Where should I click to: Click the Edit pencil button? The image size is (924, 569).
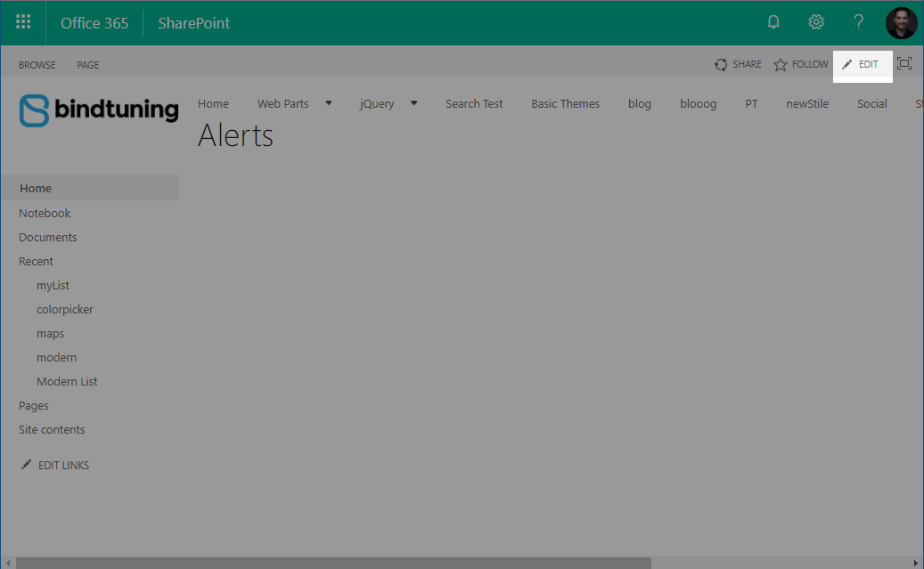pos(863,66)
